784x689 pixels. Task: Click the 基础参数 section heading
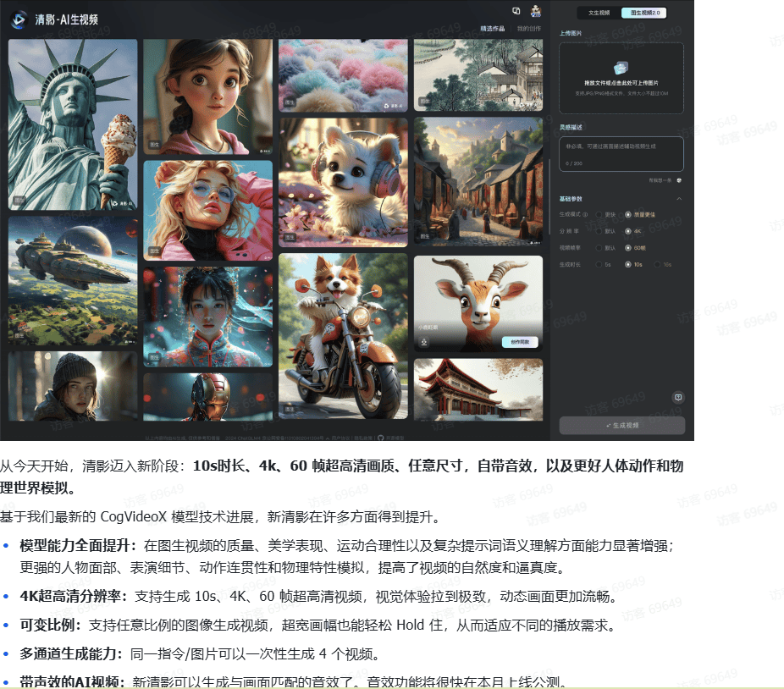(x=571, y=199)
